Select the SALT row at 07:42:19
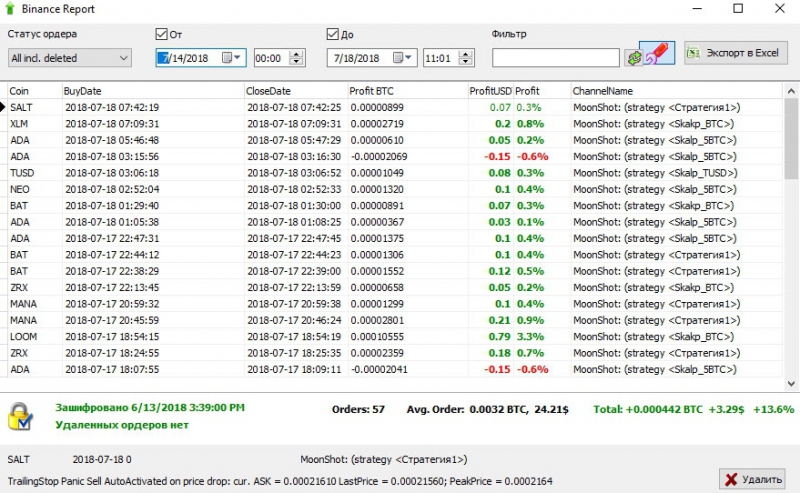 [x=394, y=107]
